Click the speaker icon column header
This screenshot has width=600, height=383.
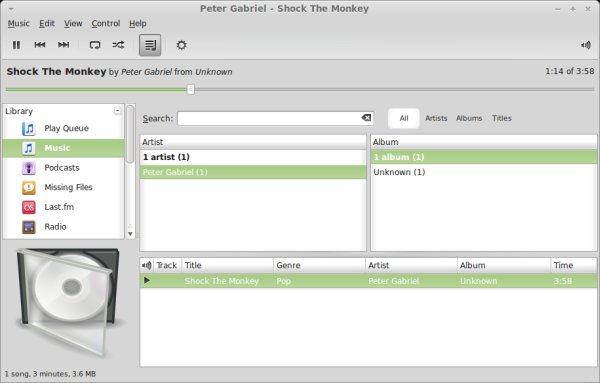(x=147, y=265)
